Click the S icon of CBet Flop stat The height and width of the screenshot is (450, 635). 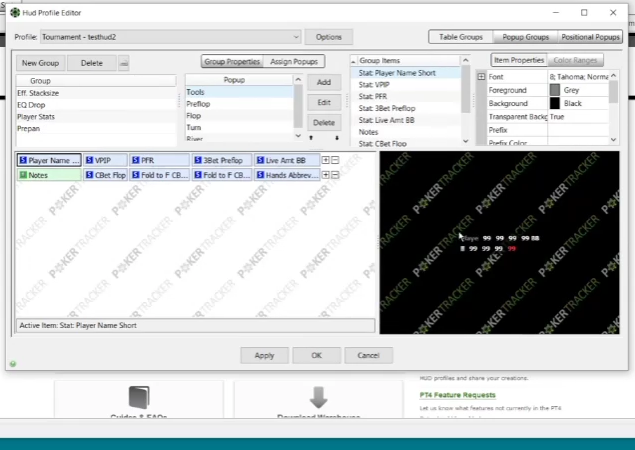[89, 175]
